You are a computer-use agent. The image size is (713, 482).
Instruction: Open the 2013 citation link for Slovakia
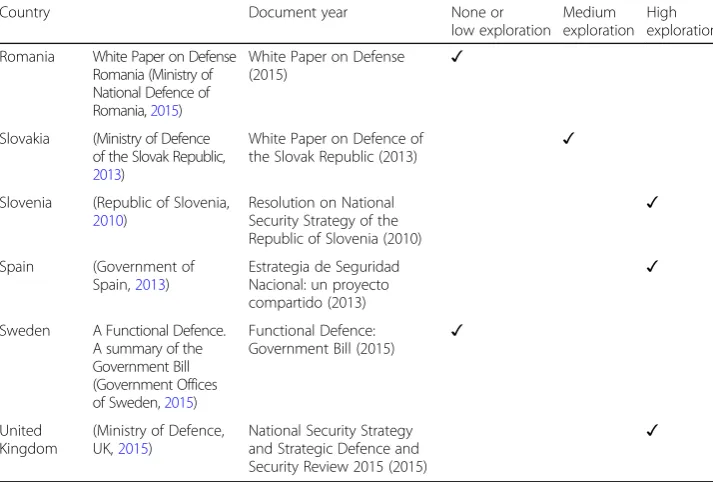107,175
